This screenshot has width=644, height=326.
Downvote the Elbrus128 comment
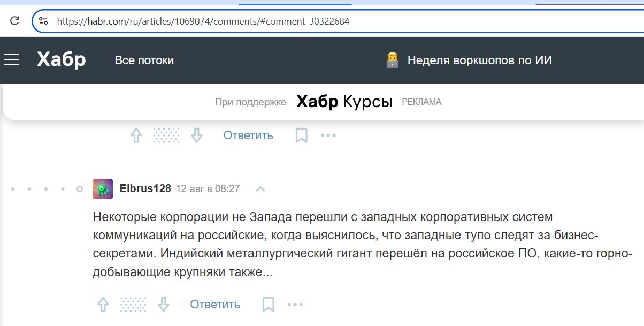[x=164, y=305]
